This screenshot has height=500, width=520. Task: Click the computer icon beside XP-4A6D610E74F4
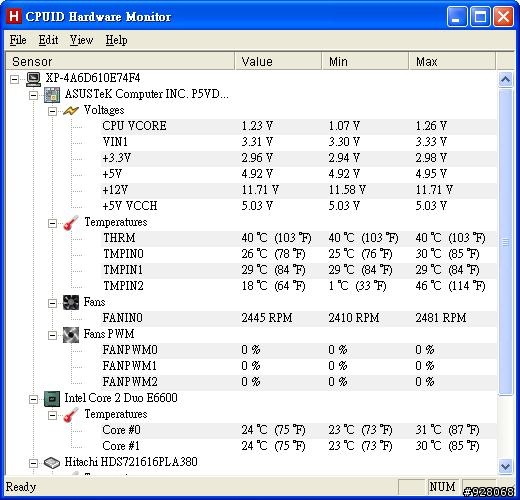[x=34, y=79]
